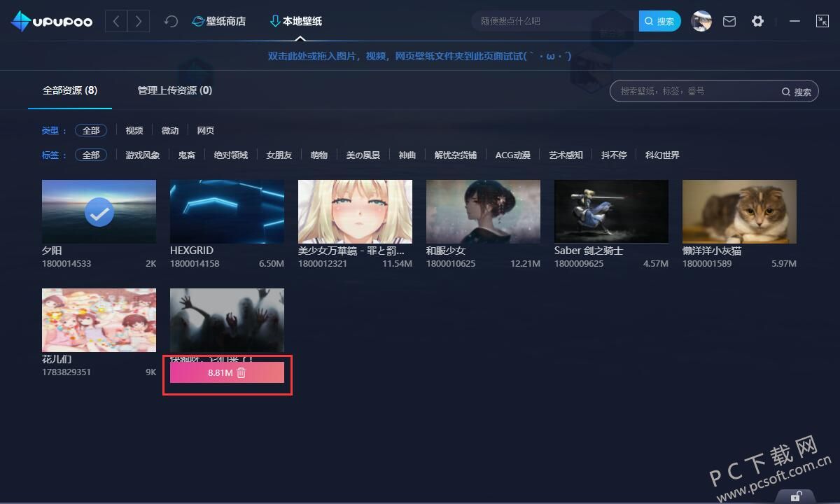840x504 pixels.
Task: Open the settings gear icon
Action: tap(757, 22)
